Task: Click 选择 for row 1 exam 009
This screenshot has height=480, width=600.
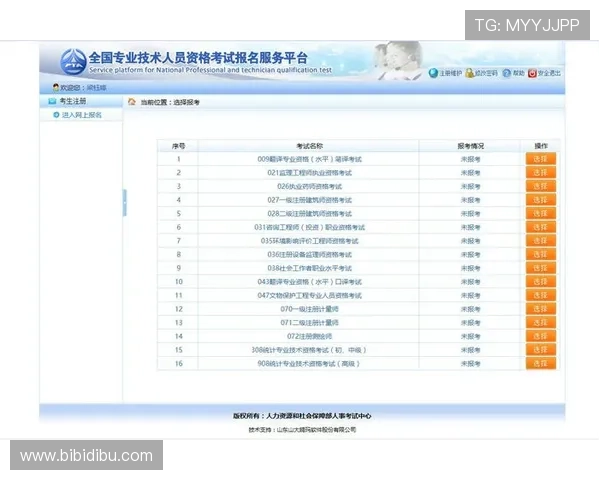Action: coord(541,159)
